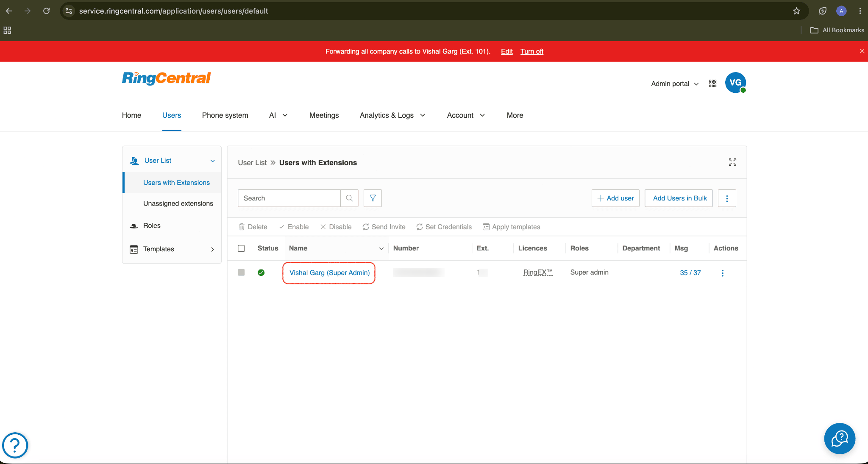Open the browser apps grid shortcut

point(7,30)
